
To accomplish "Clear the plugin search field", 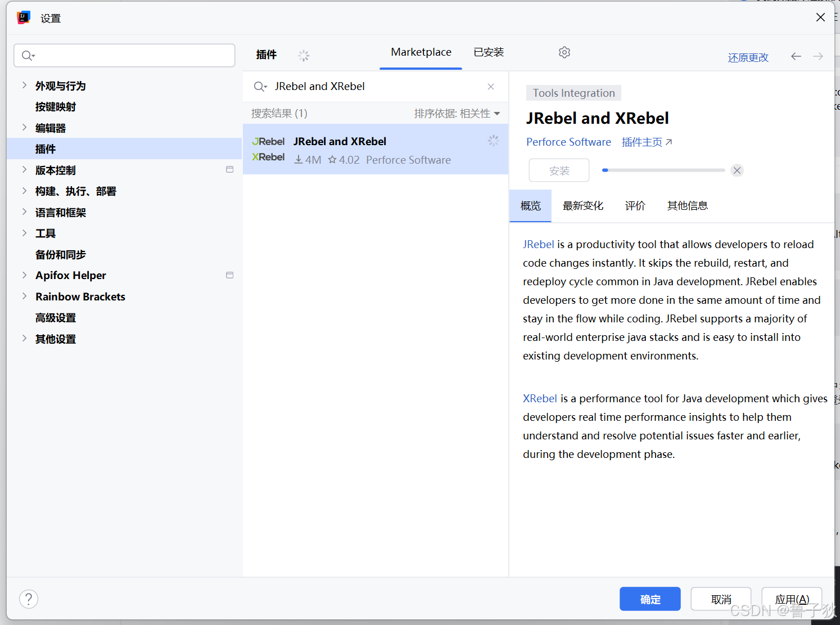I will tap(491, 87).
